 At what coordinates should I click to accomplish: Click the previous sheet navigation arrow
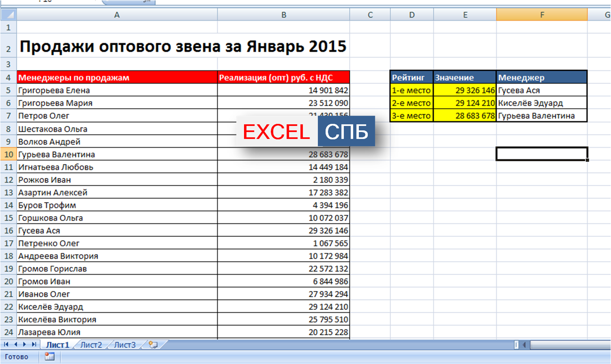15,344
